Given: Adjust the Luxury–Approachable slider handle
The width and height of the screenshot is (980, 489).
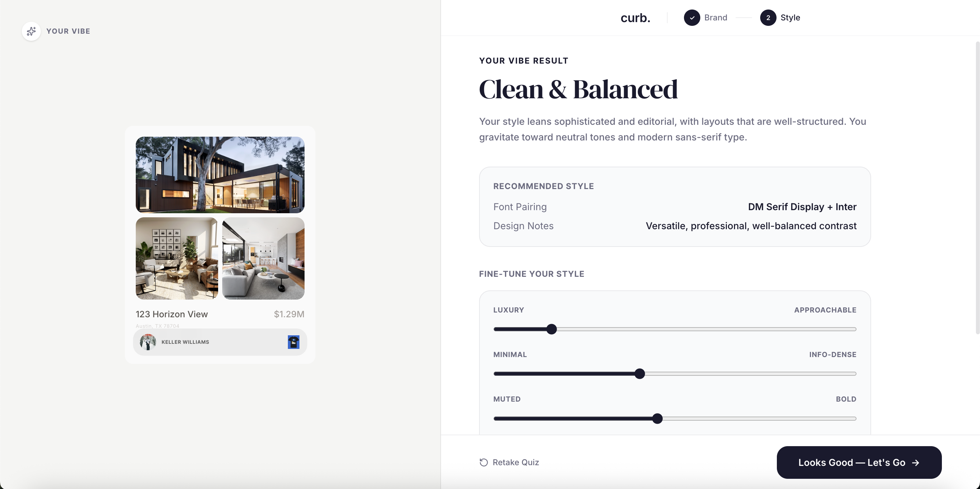Looking at the screenshot, I should pyautogui.click(x=551, y=329).
